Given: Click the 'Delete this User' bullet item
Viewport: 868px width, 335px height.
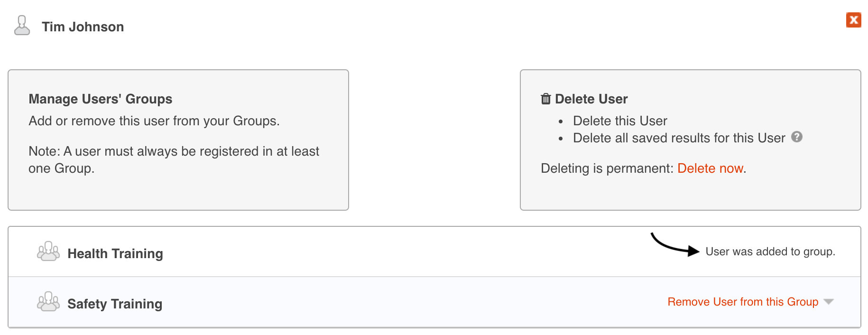Looking at the screenshot, I should pyautogui.click(x=620, y=121).
